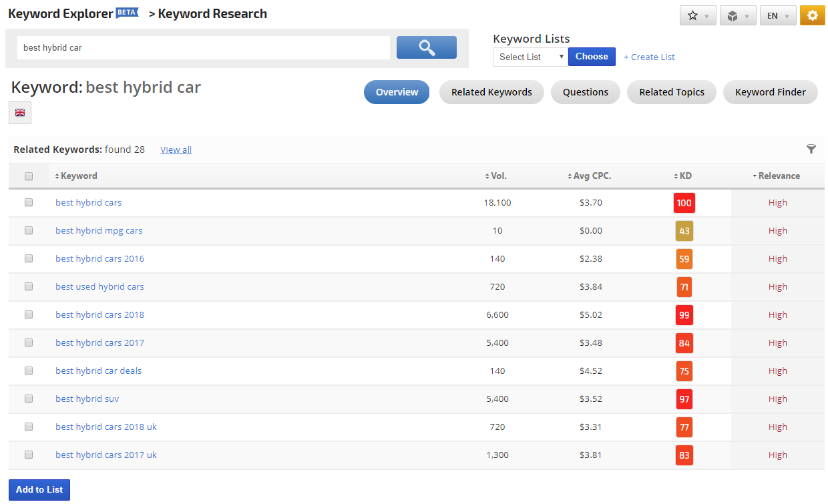Screen dimensions: 828x504
Task: Sort table by Vol. column
Action: point(496,176)
